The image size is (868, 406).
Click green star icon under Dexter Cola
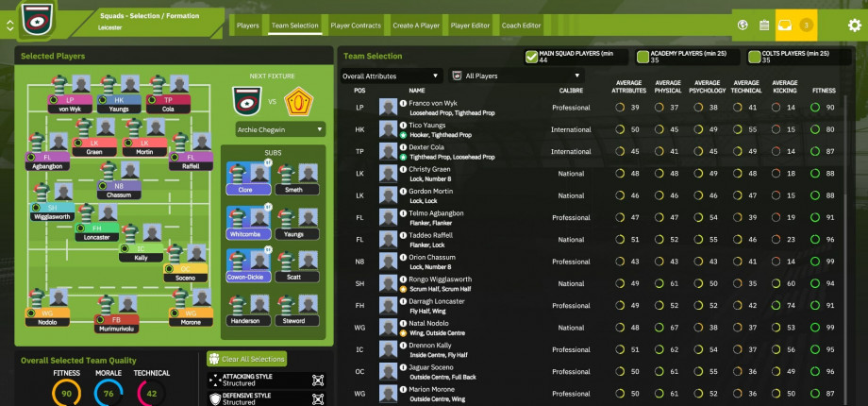coord(404,158)
